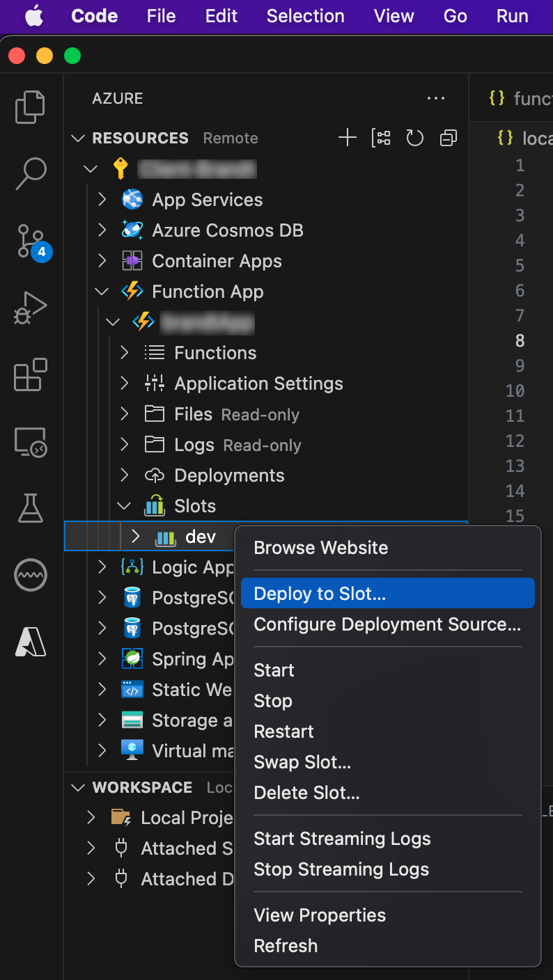Viewport: 553px width, 980px height.
Task: Open the Testing beaker view
Action: [29, 508]
